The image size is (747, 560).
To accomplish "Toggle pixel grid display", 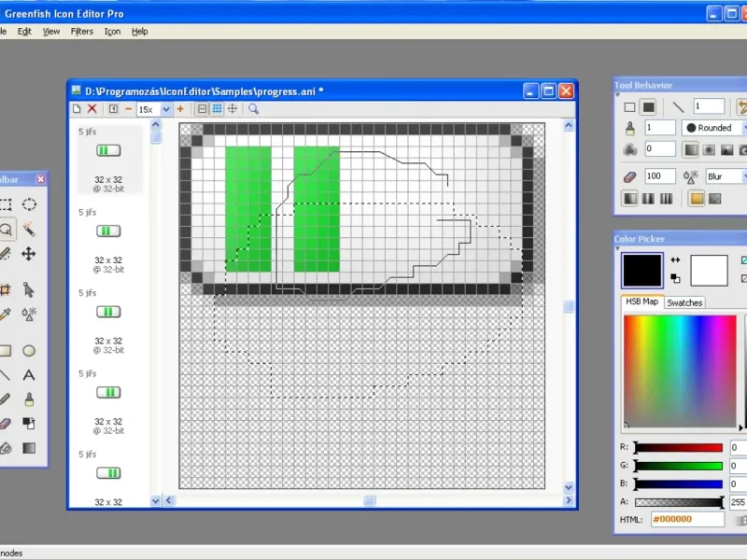I will pos(218,109).
